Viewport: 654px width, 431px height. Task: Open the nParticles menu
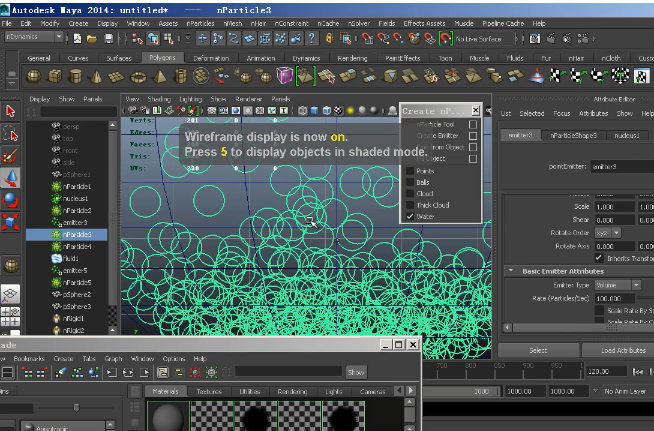[200, 23]
